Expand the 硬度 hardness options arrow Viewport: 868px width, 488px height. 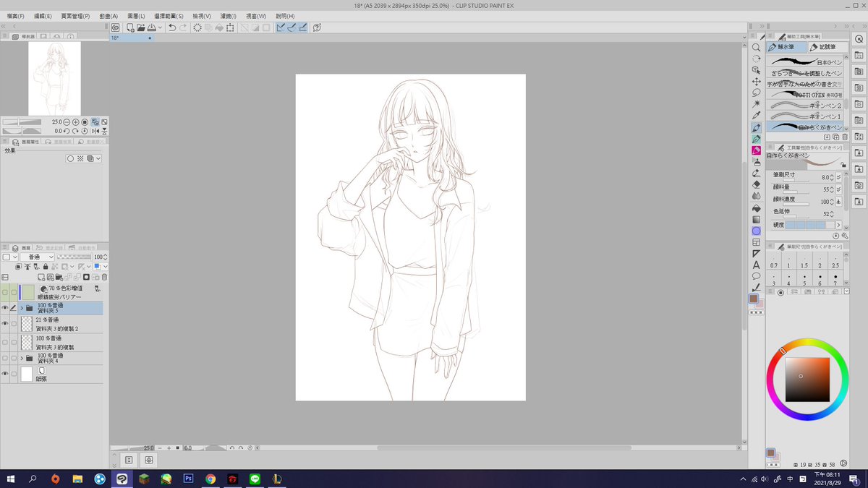(838, 226)
